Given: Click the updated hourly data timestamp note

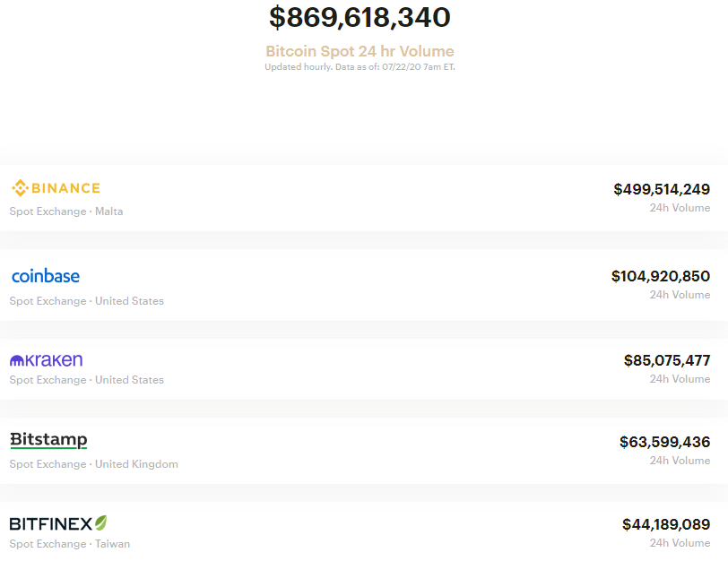Looking at the screenshot, I should point(359,66).
